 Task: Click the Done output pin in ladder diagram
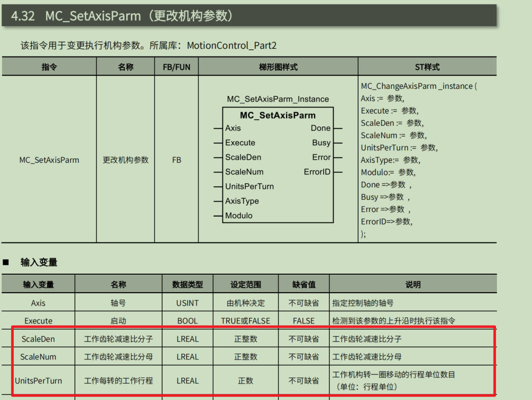point(321,128)
